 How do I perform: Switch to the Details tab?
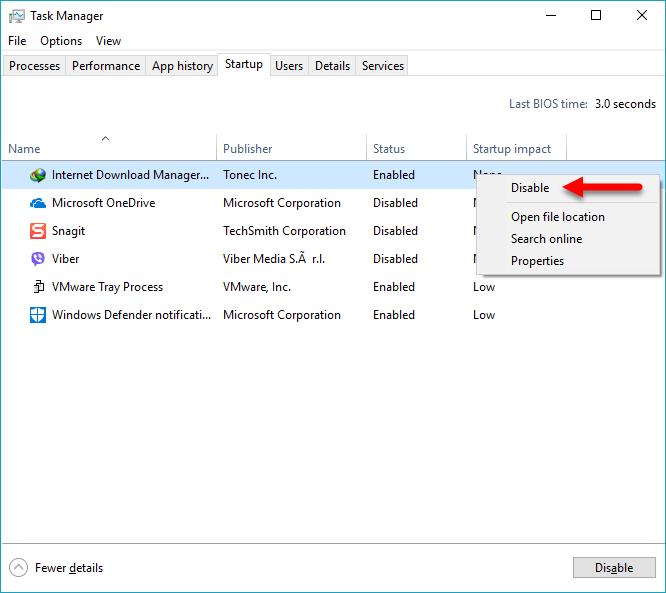point(332,66)
